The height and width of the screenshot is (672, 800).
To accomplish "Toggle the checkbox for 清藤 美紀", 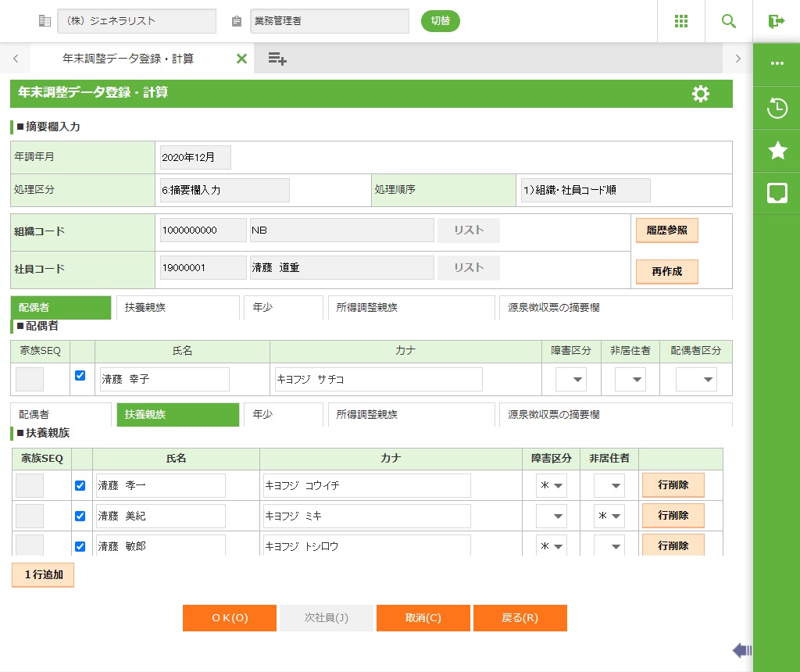I will point(80,516).
